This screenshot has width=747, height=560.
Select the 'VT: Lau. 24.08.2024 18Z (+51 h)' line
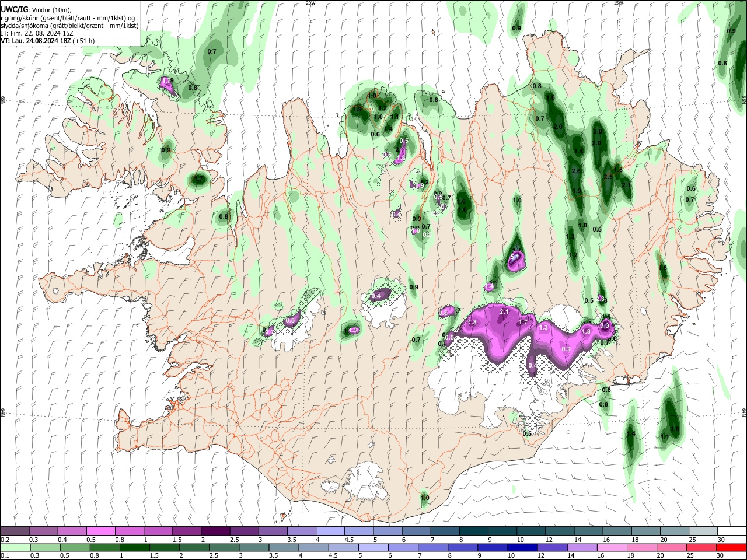coord(48,41)
